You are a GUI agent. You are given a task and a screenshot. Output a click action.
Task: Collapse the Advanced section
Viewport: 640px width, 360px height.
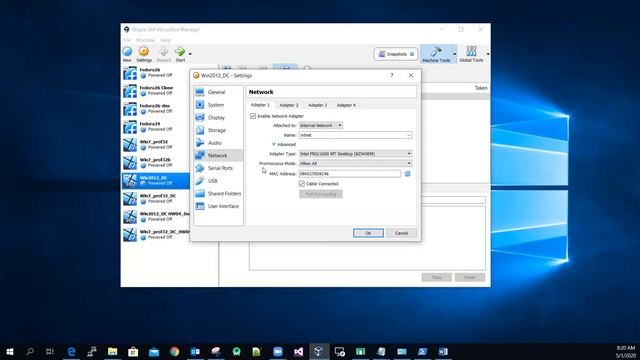click(284, 144)
